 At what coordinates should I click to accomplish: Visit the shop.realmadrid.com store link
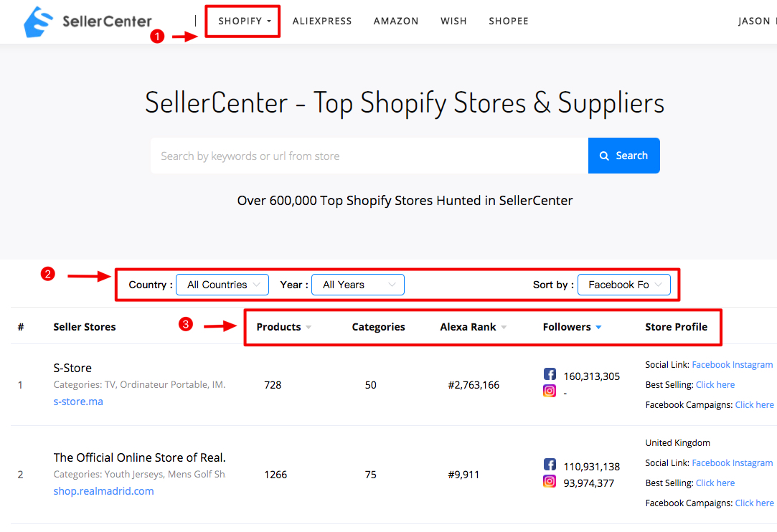tap(103, 491)
